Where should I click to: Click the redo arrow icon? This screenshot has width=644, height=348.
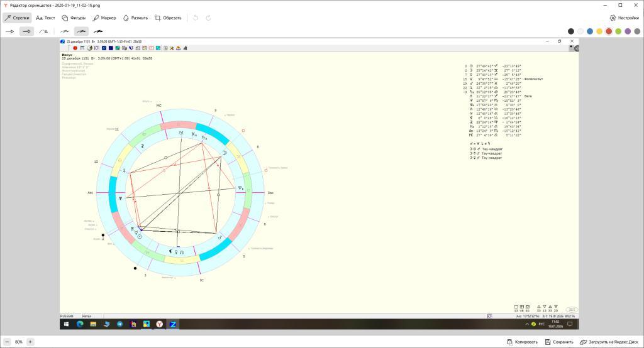pyautogui.click(x=208, y=18)
